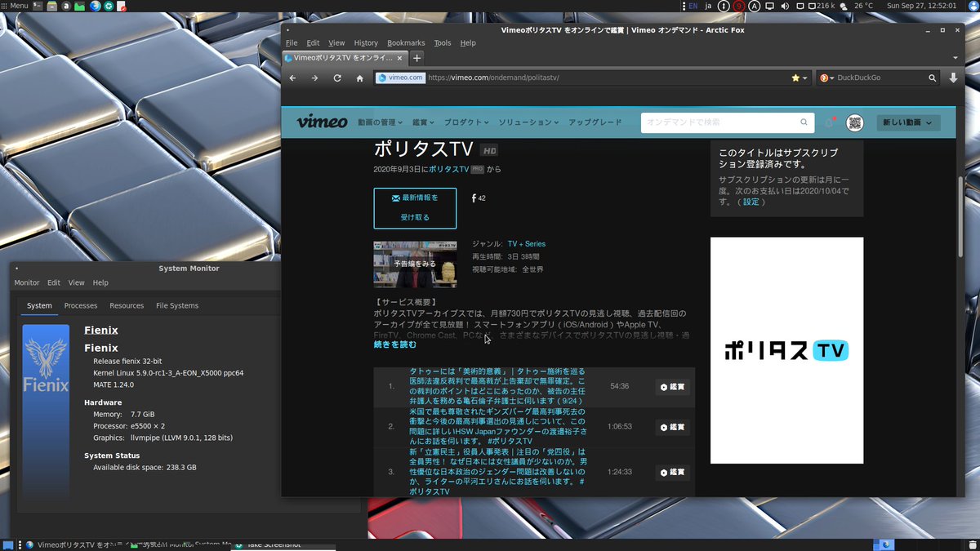Screen dimensions: 980x551
Task: Open the ポリタスTV uploader link under the title
Action: click(x=448, y=169)
